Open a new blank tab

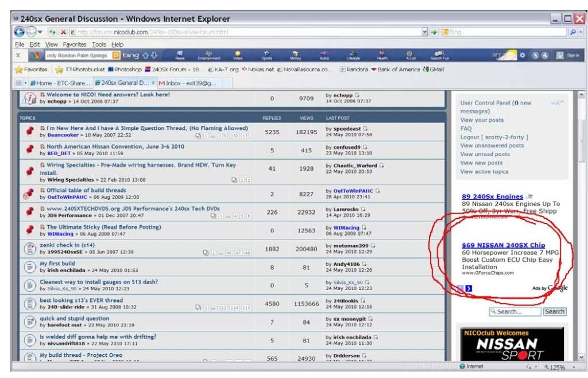coord(227,83)
